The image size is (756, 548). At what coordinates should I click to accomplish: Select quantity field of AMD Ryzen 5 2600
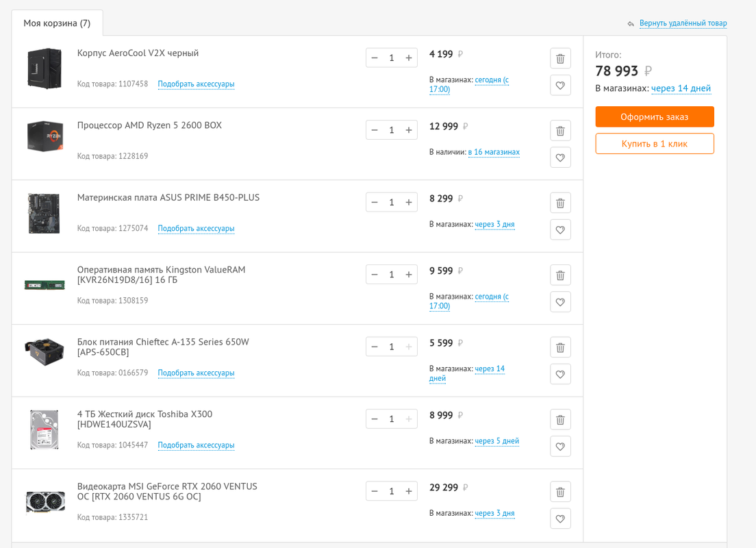point(392,130)
